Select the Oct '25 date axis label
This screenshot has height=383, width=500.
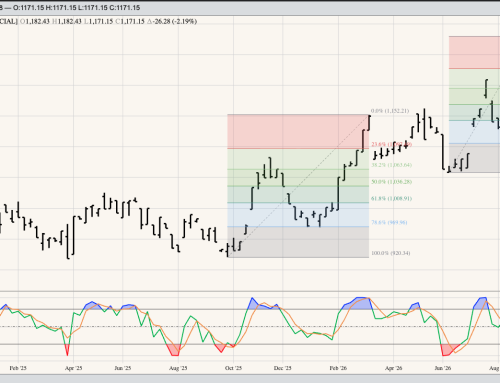point(233,368)
